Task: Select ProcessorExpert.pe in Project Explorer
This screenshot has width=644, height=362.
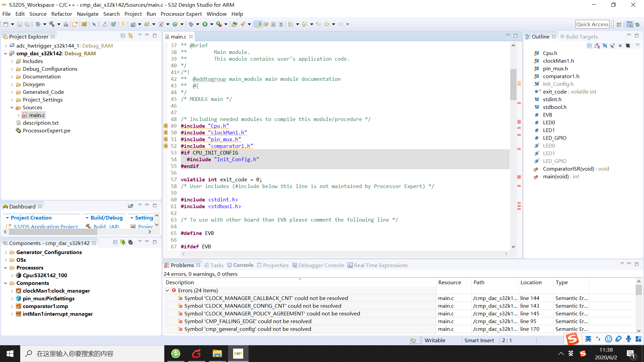Action: point(46,131)
